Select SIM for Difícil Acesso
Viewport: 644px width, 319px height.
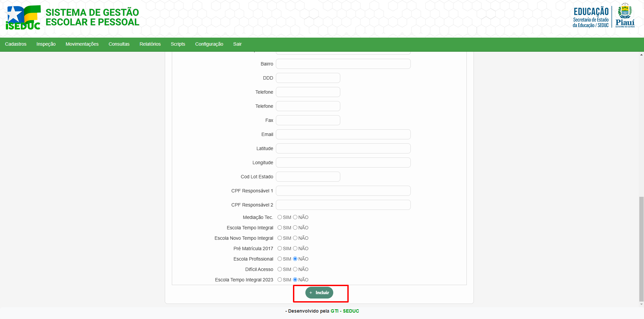(x=280, y=269)
